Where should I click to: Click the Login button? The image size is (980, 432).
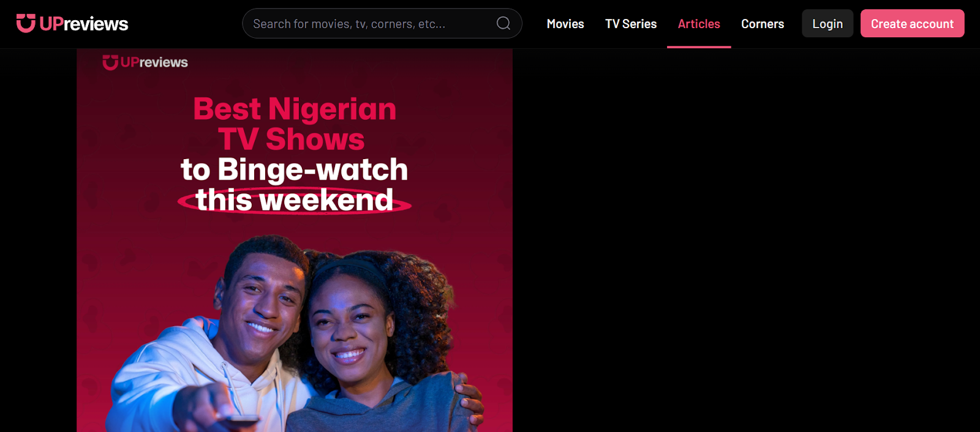click(827, 24)
